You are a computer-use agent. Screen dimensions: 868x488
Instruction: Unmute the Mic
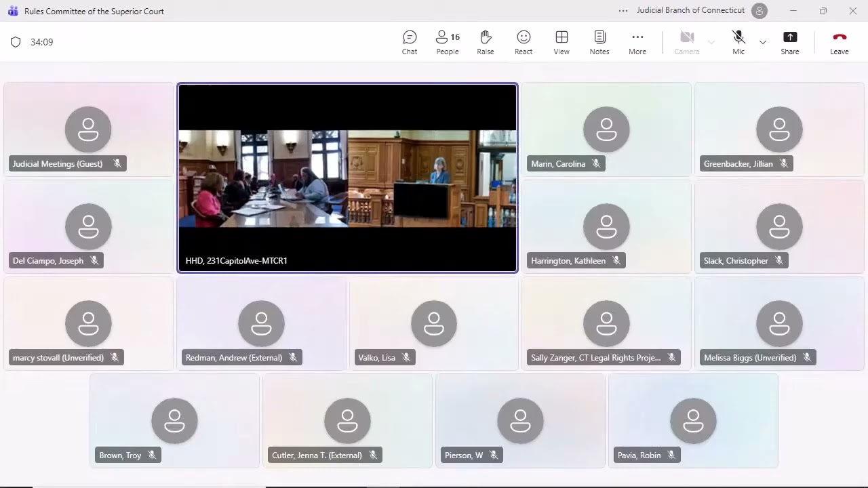(x=738, y=42)
